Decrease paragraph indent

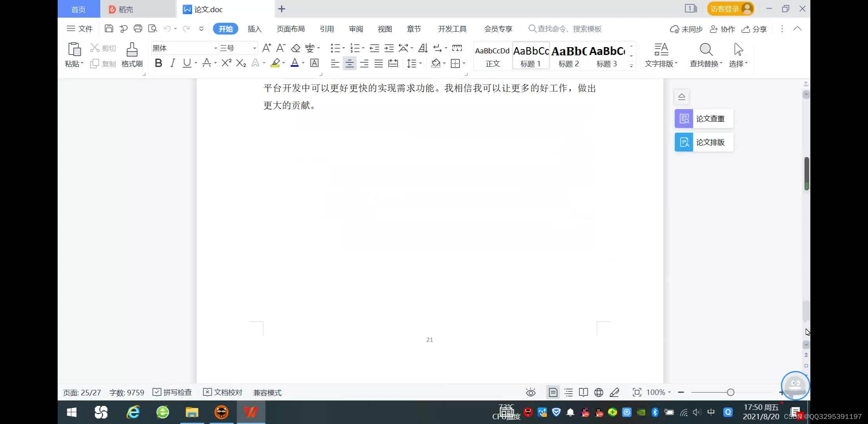(374, 48)
